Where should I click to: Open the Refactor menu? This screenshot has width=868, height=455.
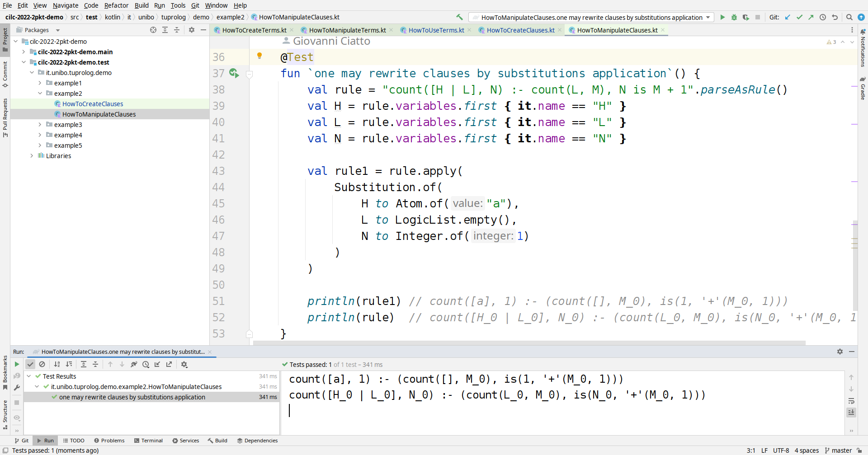116,5
